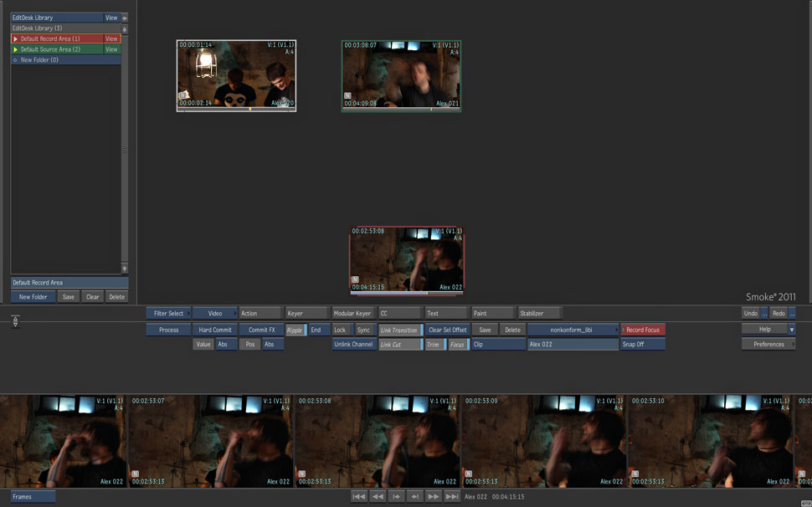
Task: Expand the Default Source Area folder
Action: 15,49
